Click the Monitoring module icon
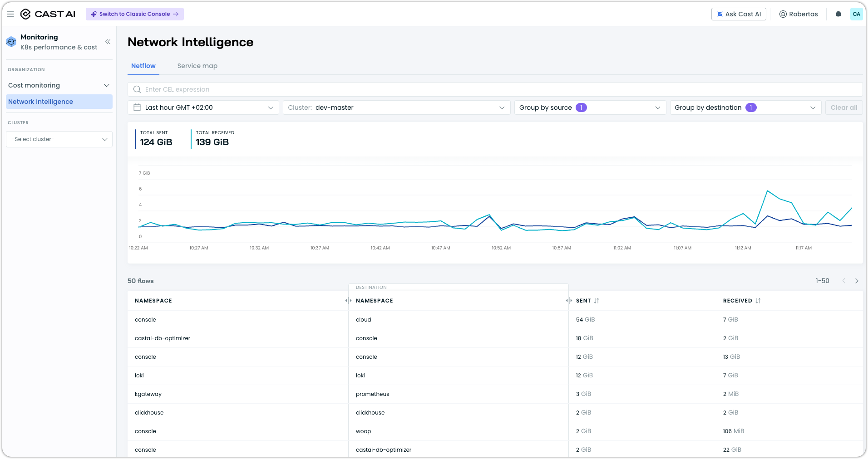 tap(11, 42)
